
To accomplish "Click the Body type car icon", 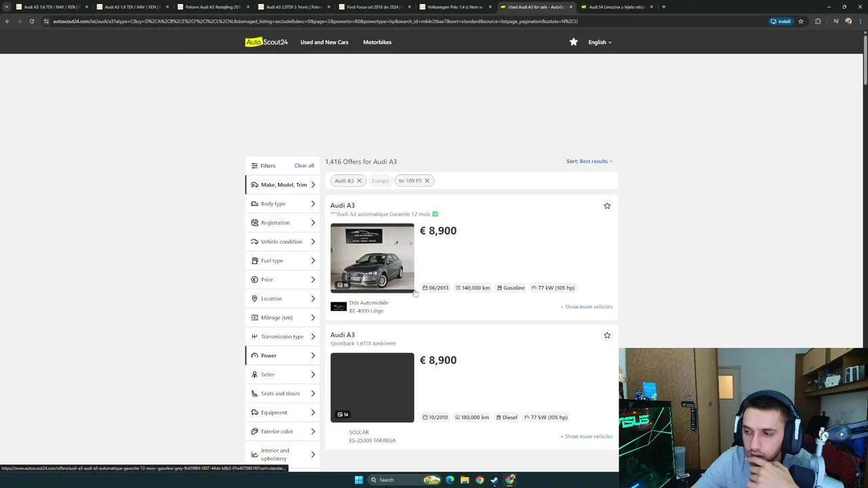I will [254, 203].
